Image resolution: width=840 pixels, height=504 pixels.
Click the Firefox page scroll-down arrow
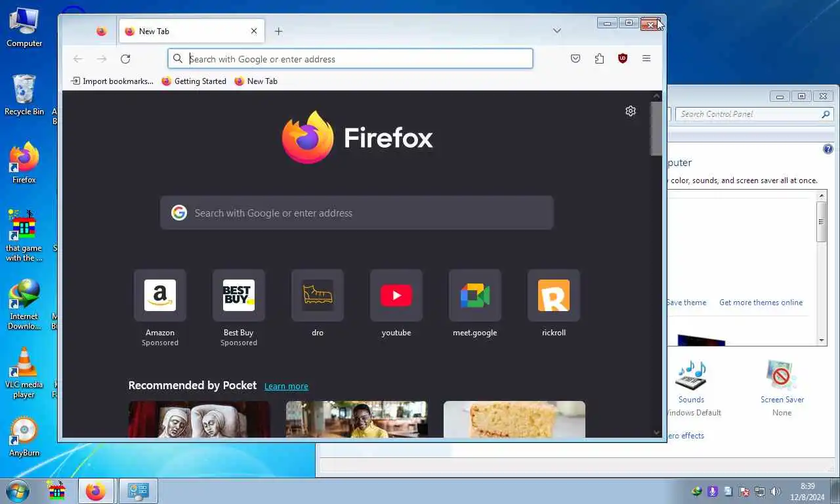656,432
